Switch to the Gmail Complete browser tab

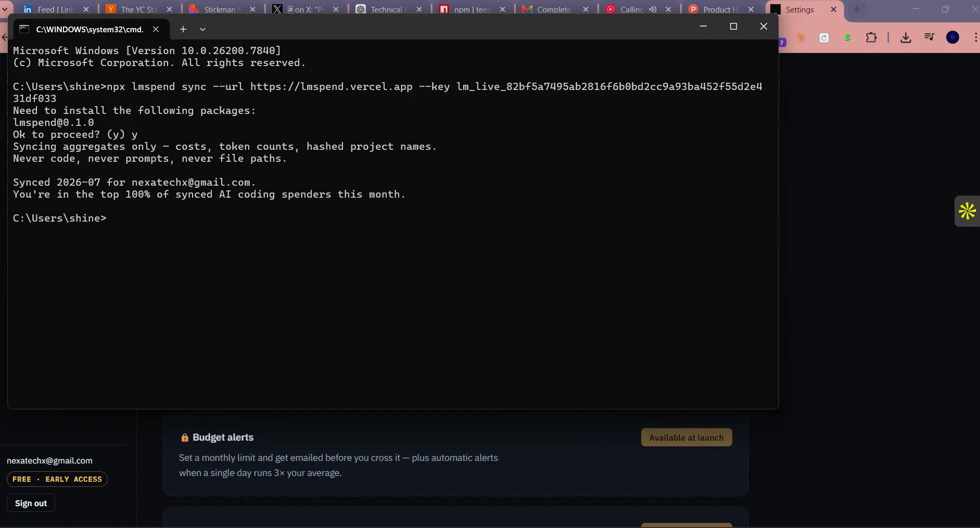(x=555, y=9)
